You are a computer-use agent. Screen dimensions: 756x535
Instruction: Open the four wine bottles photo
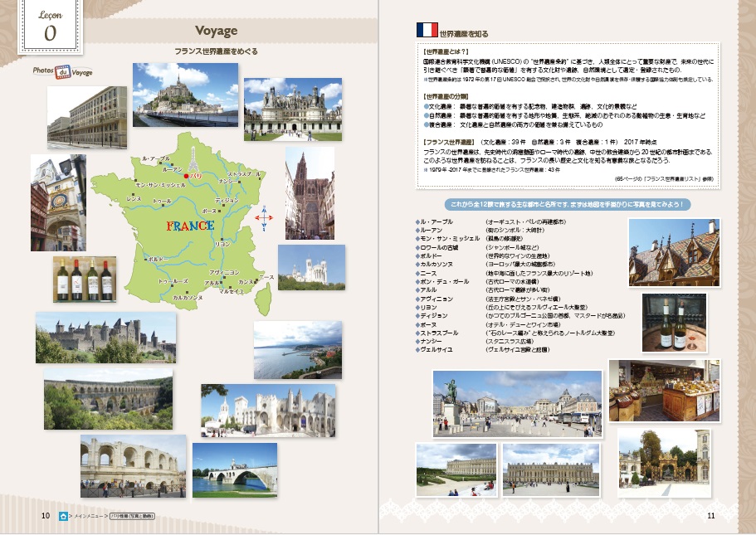pyautogui.click(x=85, y=280)
